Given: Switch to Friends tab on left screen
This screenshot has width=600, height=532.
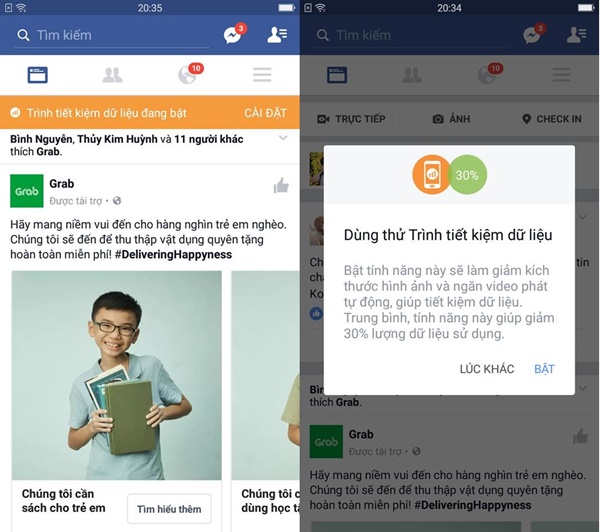Looking at the screenshot, I should coord(112,75).
